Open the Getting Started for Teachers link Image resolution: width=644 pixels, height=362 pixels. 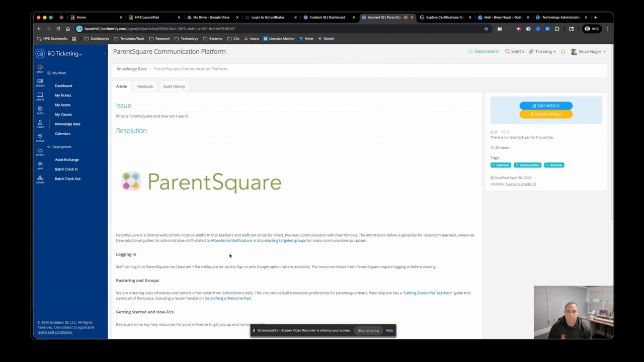428,293
